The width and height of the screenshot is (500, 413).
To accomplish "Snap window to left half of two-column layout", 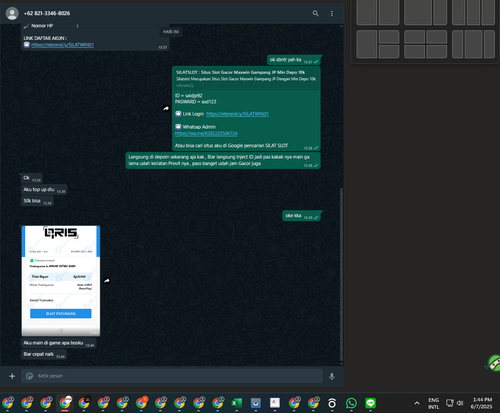I will pyautogui.click(x=367, y=12).
